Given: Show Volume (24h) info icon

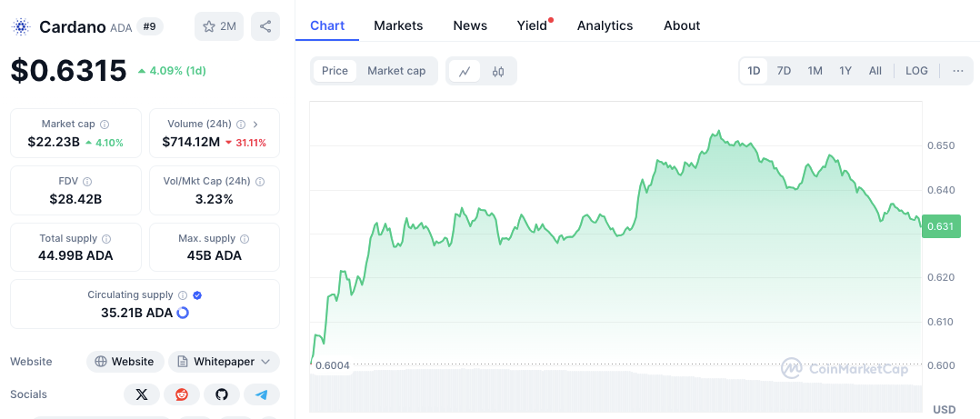Looking at the screenshot, I should pyautogui.click(x=241, y=125).
